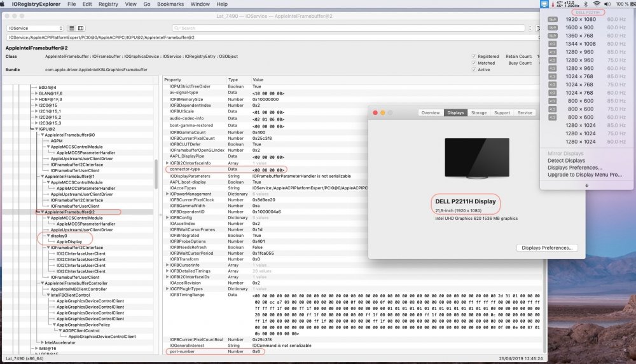Expand the IOPowerManagement dictionary property
The width and height of the screenshot is (636, 364).
coord(167,194)
